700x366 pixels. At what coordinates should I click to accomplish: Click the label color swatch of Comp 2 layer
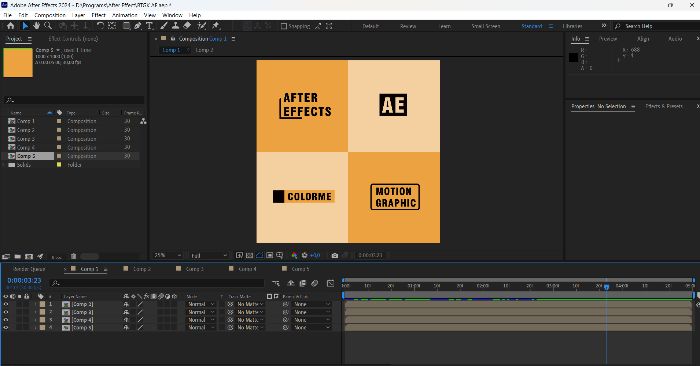pyautogui.click(x=42, y=304)
